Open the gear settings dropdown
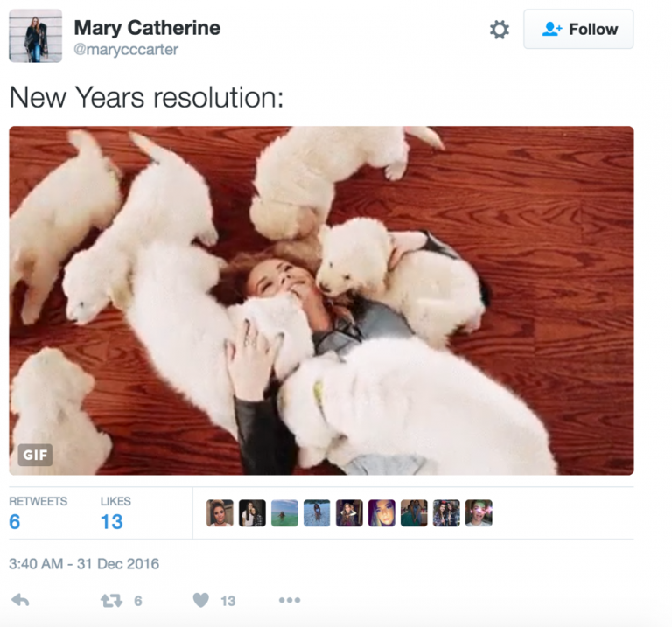The image size is (672, 627). (499, 30)
